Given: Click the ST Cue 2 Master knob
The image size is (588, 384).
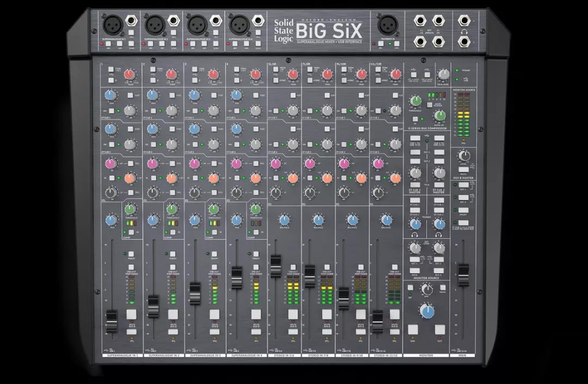Looking at the screenshot, I should click(439, 173).
